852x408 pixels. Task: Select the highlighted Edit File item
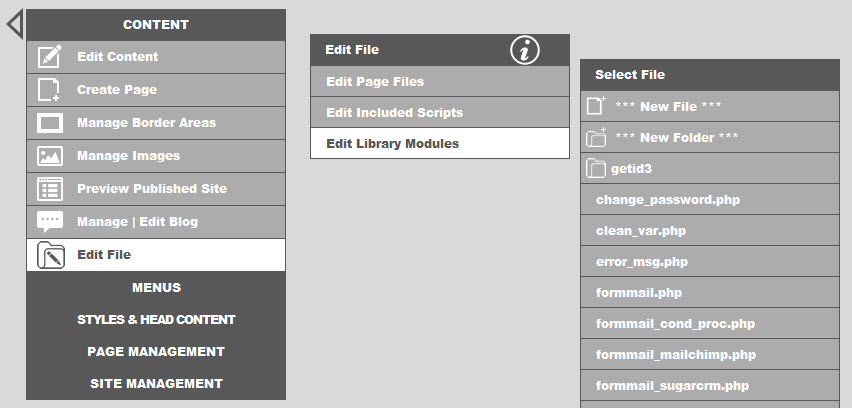(x=156, y=255)
